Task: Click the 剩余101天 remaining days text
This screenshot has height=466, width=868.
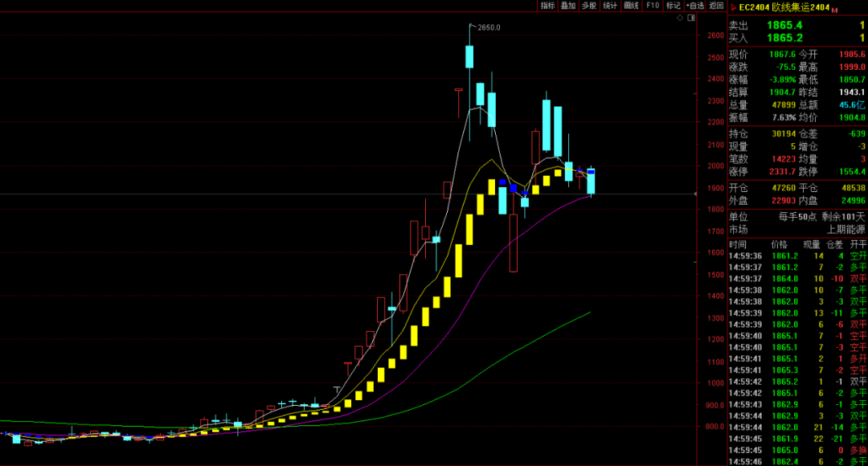Action: click(x=843, y=217)
